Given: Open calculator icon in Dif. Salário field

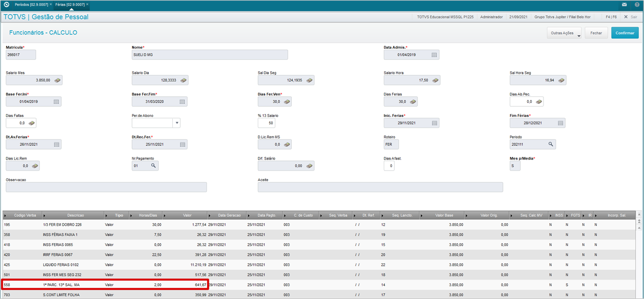Looking at the screenshot, I should pyautogui.click(x=309, y=166).
